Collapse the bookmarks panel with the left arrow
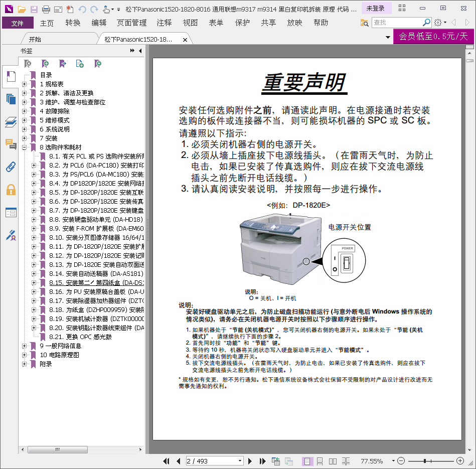Screen dimensions: 476x469 pyautogui.click(x=140, y=51)
